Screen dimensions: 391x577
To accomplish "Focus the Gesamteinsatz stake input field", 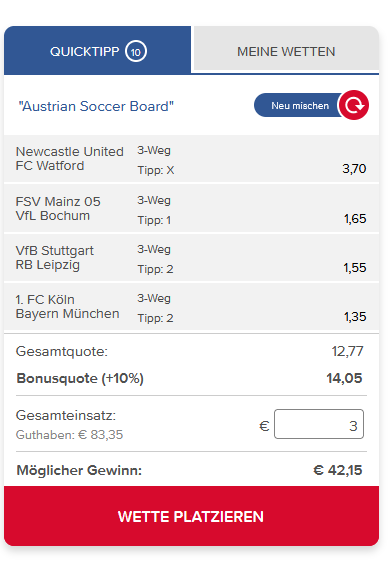I will coord(319,424).
